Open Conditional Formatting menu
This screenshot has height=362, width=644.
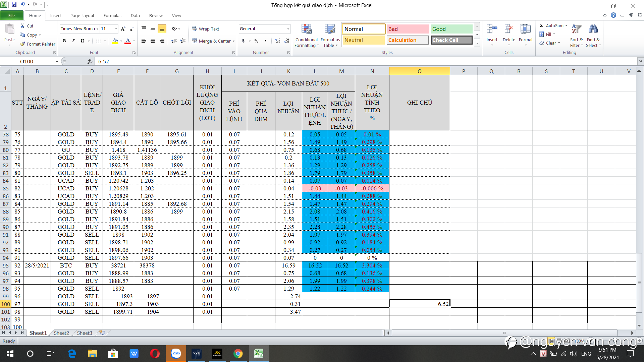(307, 36)
